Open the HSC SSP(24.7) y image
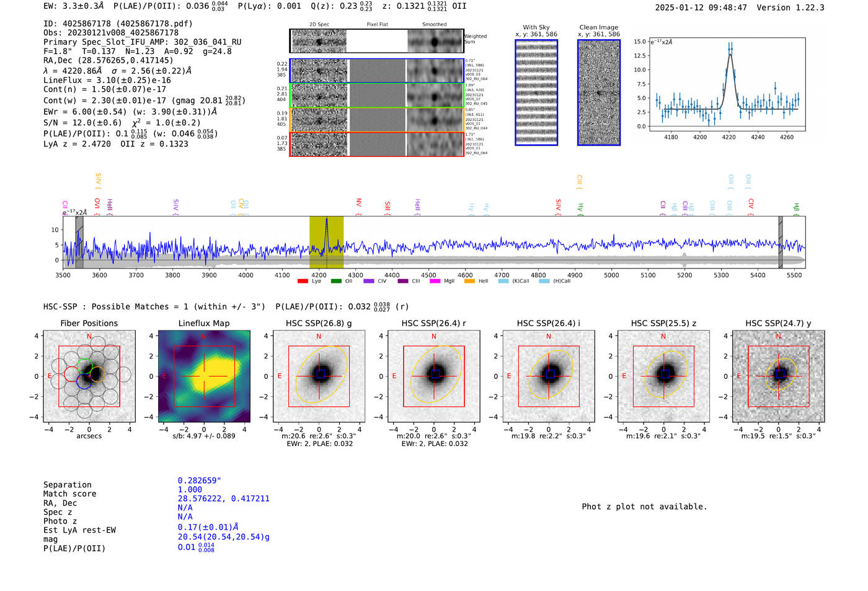This screenshot has height=591, width=868. (778, 376)
